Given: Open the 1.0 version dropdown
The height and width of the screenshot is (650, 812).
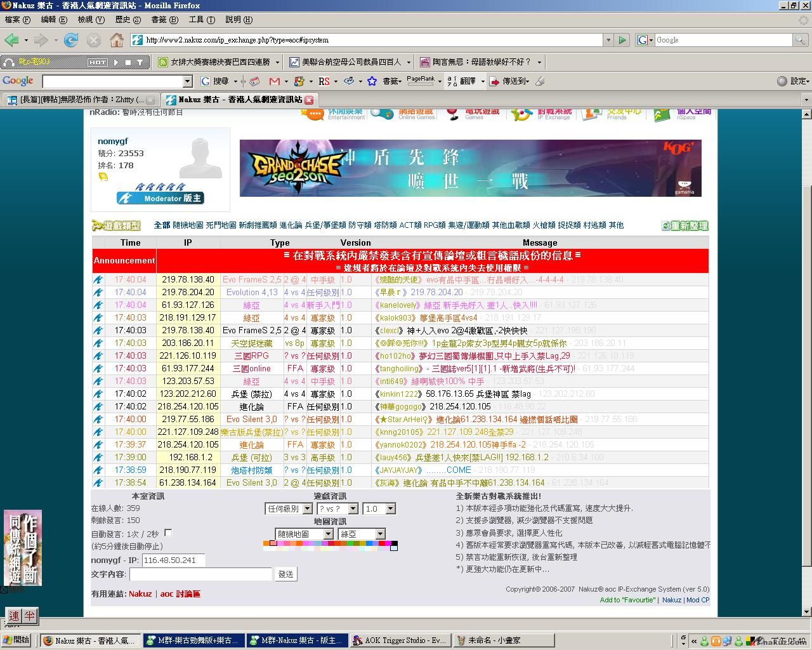Looking at the screenshot, I should (x=379, y=508).
